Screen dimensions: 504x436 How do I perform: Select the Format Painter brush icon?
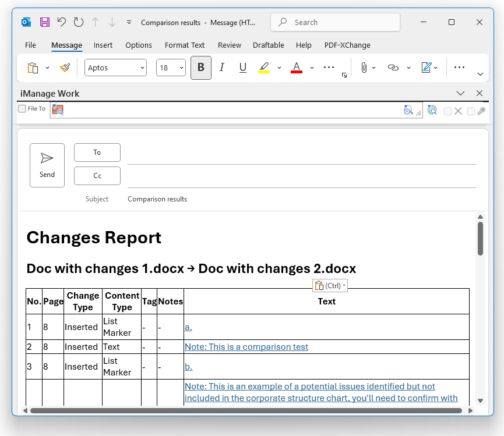click(65, 68)
